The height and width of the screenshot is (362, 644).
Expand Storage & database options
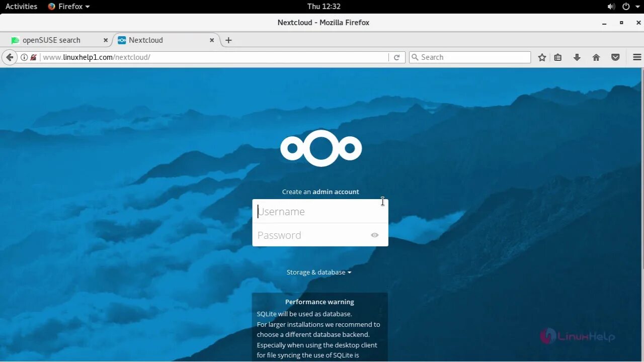tap(319, 272)
